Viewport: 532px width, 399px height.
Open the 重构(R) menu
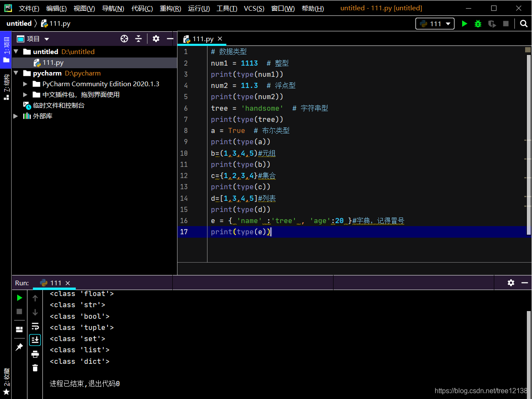[170, 9]
